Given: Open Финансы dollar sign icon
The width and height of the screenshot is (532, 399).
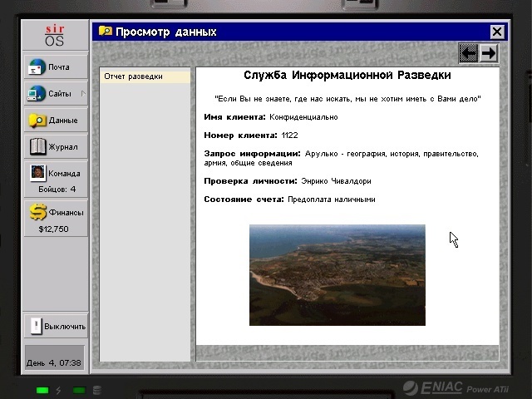Looking at the screenshot, I should [37, 212].
